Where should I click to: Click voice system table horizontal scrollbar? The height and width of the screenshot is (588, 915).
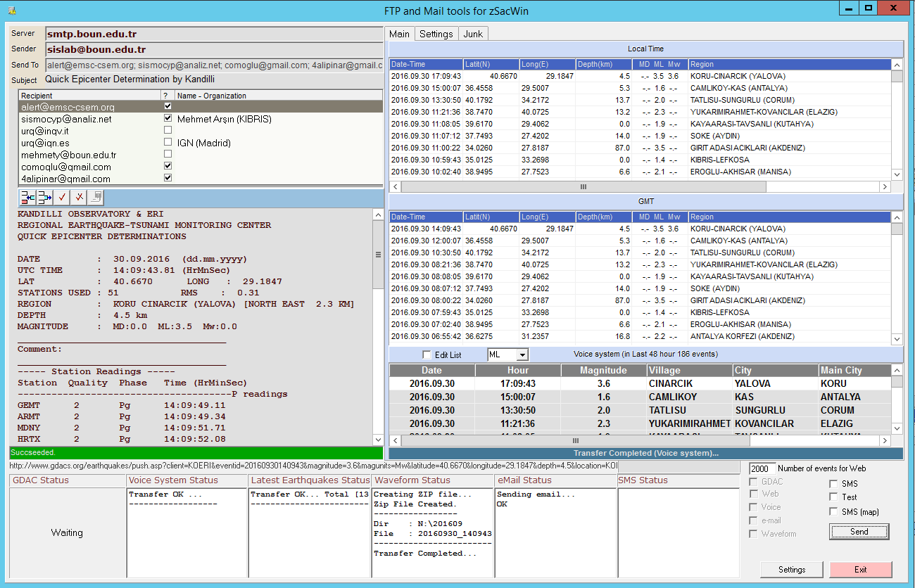point(640,440)
